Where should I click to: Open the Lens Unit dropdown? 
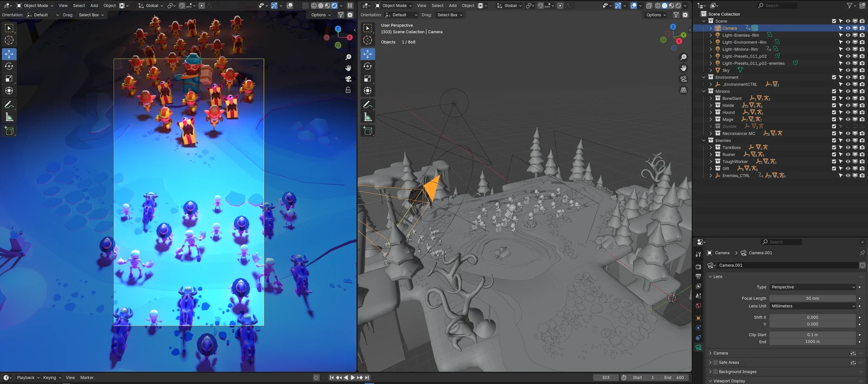pyautogui.click(x=813, y=306)
